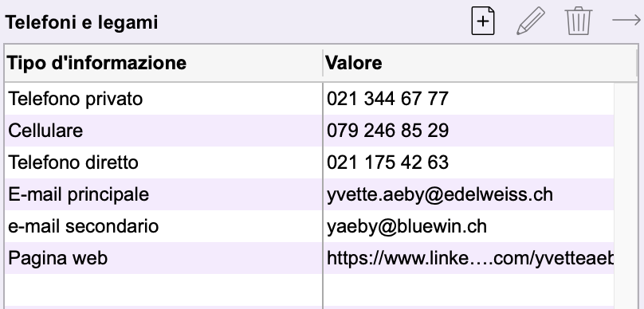Select the E-mail principale row

click(309, 194)
